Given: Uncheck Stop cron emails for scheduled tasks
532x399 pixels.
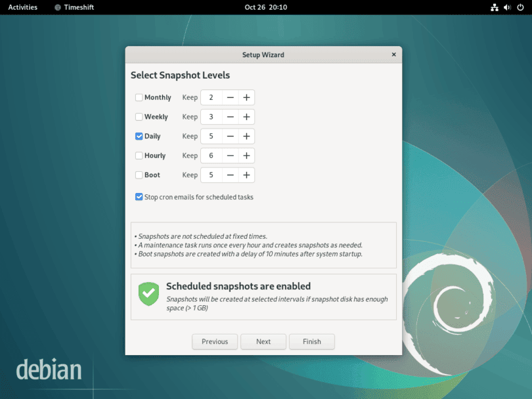Looking at the screenshot, I should (139, 196).
